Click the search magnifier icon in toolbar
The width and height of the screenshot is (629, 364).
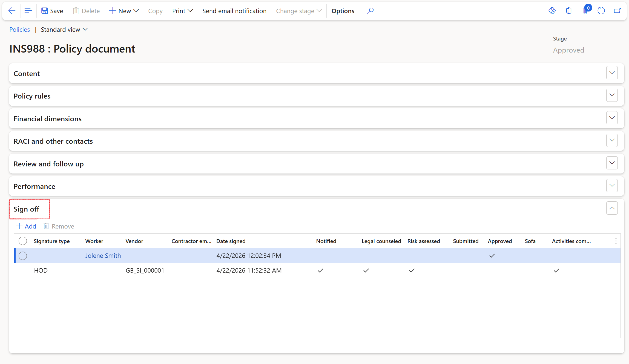tap(370, 11)
